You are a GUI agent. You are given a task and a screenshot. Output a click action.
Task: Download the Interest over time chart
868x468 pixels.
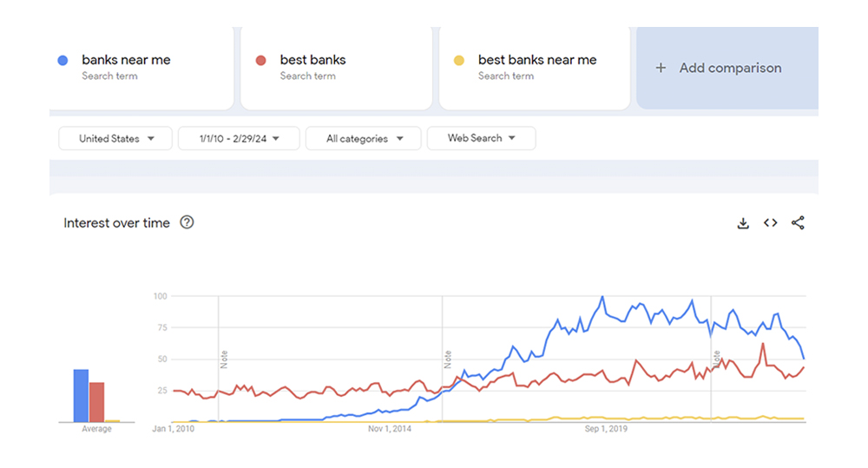click(743, 223)
